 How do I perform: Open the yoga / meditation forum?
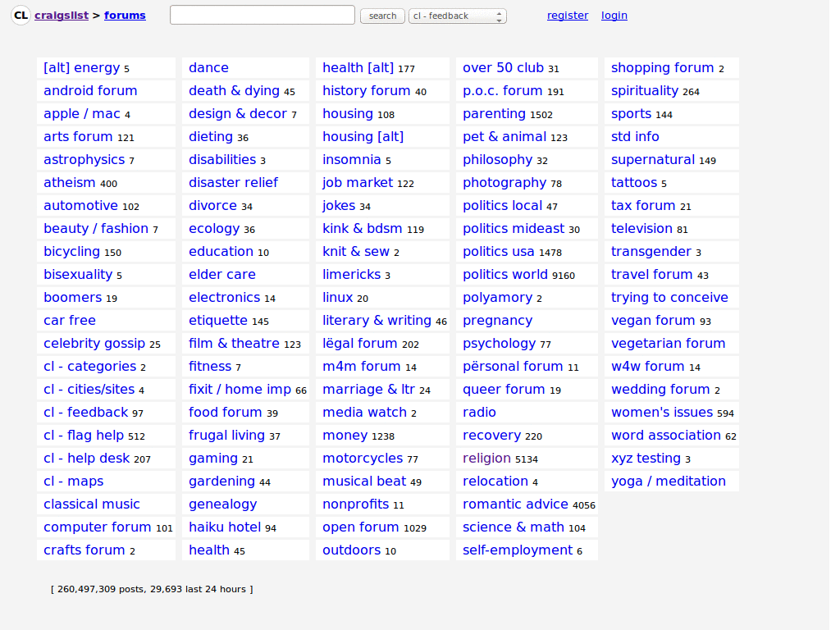666,481
